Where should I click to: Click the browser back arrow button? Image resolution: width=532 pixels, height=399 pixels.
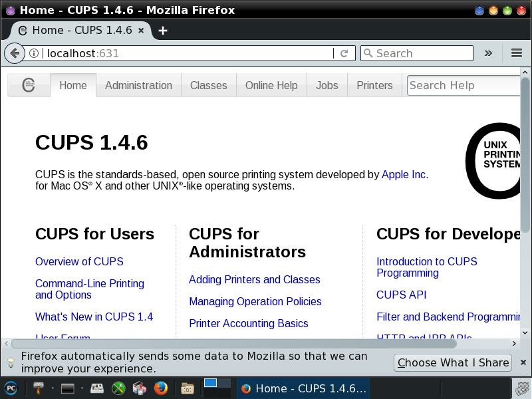click(x=14, y=53)
